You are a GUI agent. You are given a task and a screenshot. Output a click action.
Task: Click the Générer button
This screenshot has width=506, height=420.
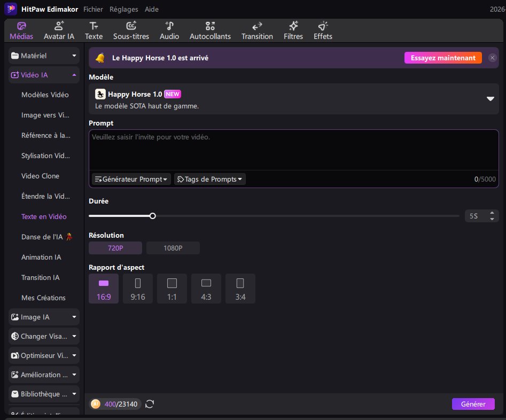pyautogui.click(x=473, y=404)
